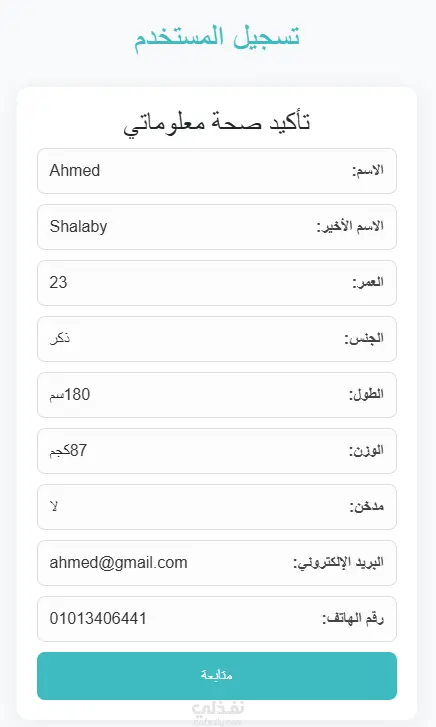Select the last name field showing Shalaby
The width and height of the screenshot is (436, 727).
(x=217, y=227)
